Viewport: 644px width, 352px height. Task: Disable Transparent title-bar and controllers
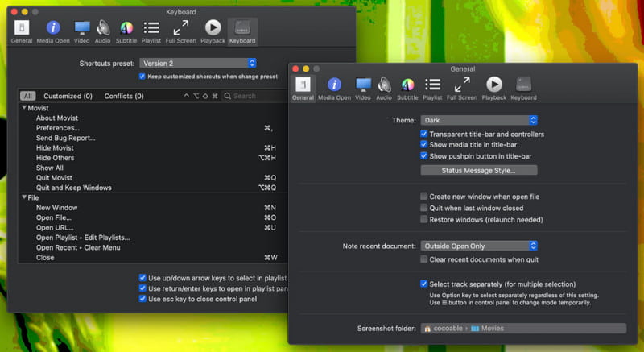coord(424,134)
